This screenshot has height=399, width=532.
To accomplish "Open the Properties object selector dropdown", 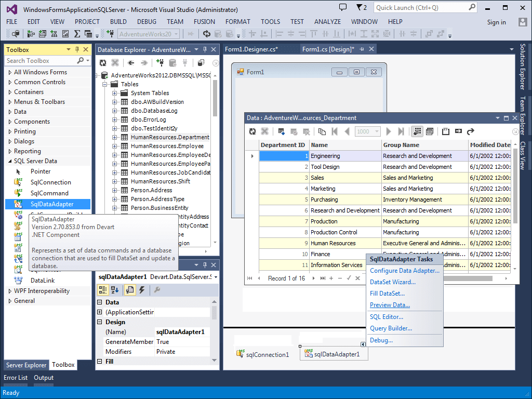I will click(216, 277).
